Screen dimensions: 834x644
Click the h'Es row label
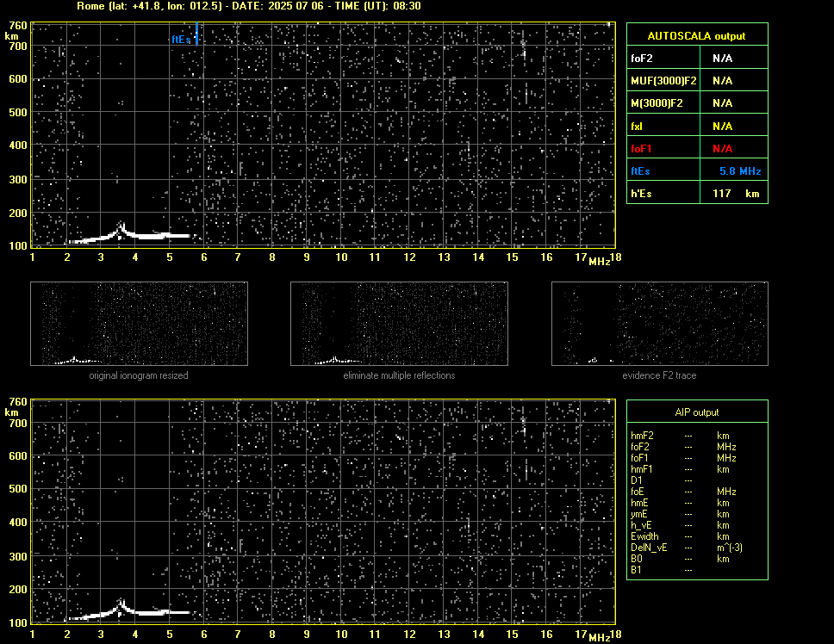(x=641, y=194)
